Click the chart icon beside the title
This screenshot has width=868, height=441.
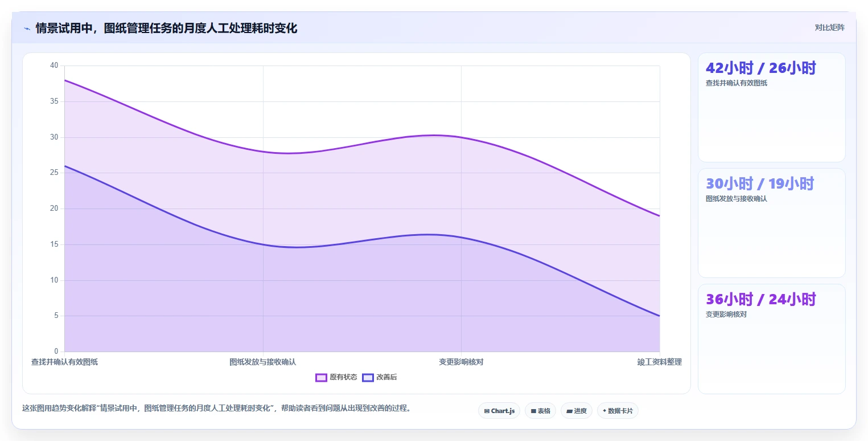27,28
